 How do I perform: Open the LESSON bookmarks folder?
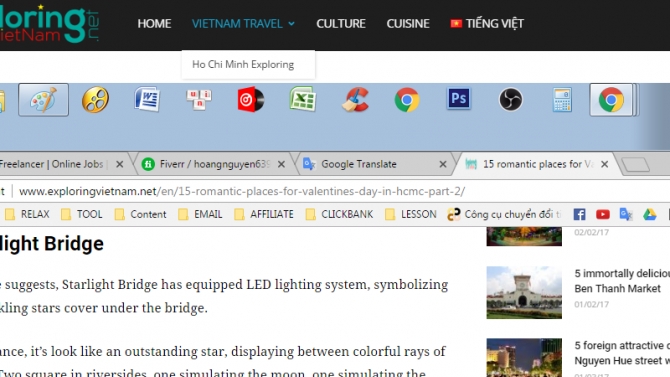point(411,214)
